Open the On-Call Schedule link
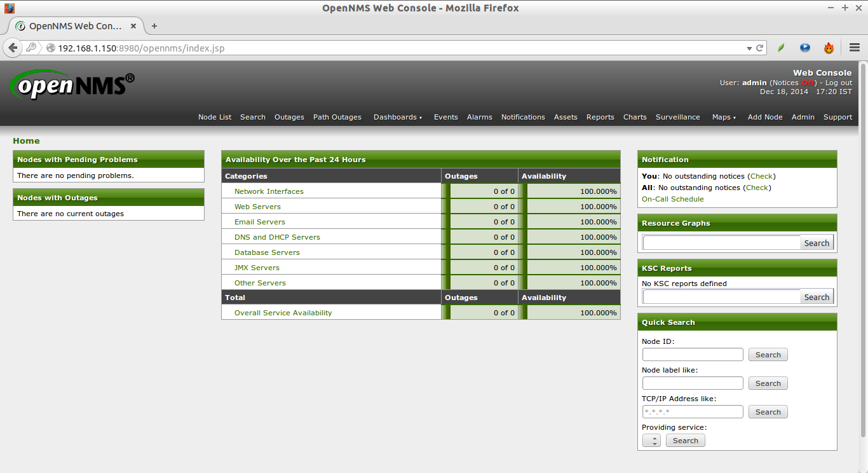 tap(673, 199)
